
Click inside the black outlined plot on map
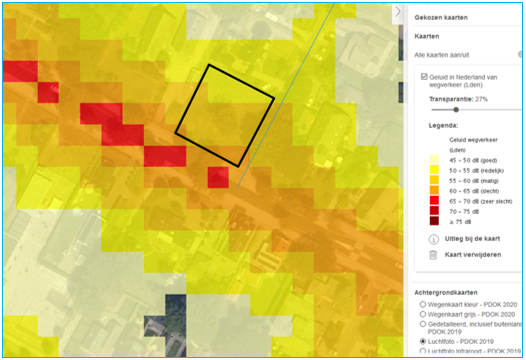(225, 116)
